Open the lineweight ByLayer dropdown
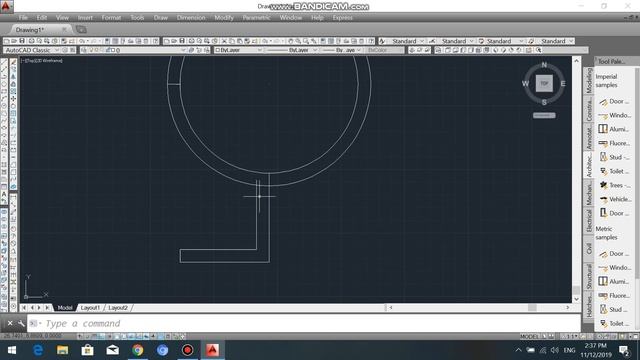The width and height of the screenshot is (640, 360). [342, 50]
